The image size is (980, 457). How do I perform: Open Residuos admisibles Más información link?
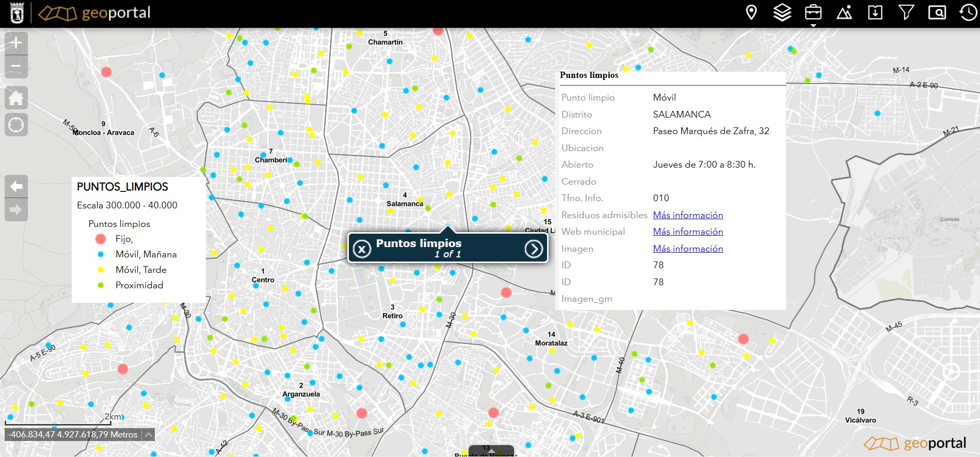coord(688,215)
